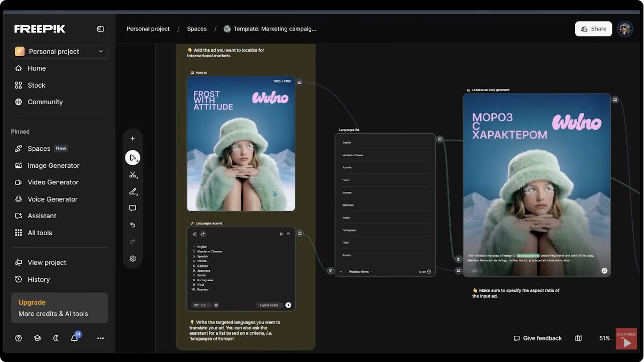This screenshot has width=644, height=362.
Task: Open help question-mark icon
Action: click(19, 338)
